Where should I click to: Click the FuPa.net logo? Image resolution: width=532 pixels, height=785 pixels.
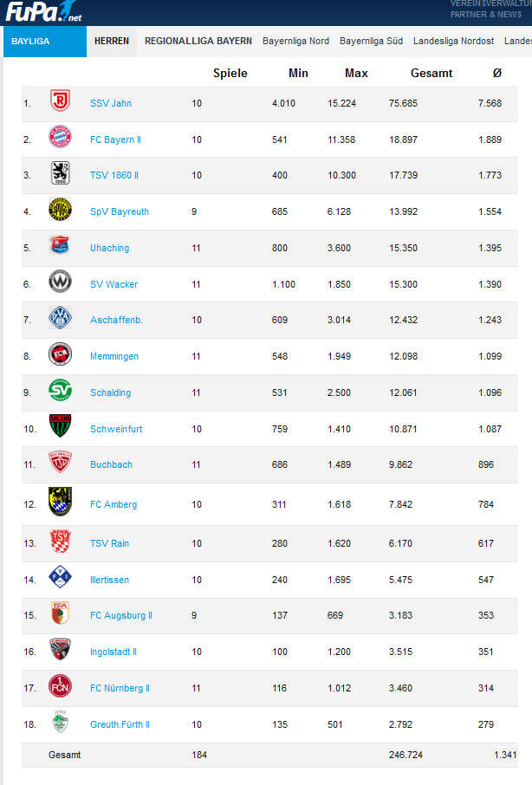click(43, 11)
